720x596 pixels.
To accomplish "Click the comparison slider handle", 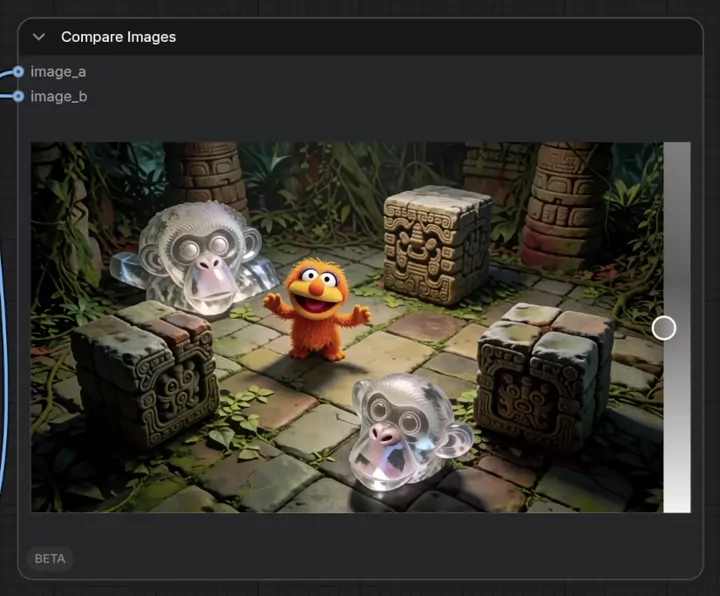I will pyautogui.click(x=664, y=328).
